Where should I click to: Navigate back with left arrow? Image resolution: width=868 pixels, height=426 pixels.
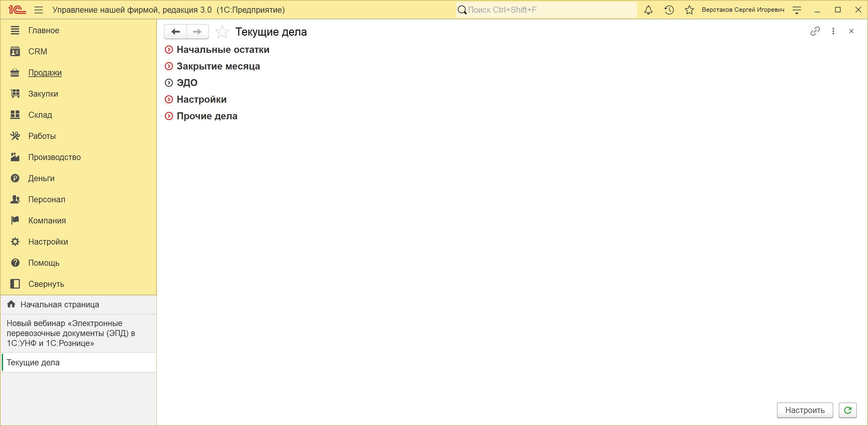pyautogui.click(x=175, y=32)
